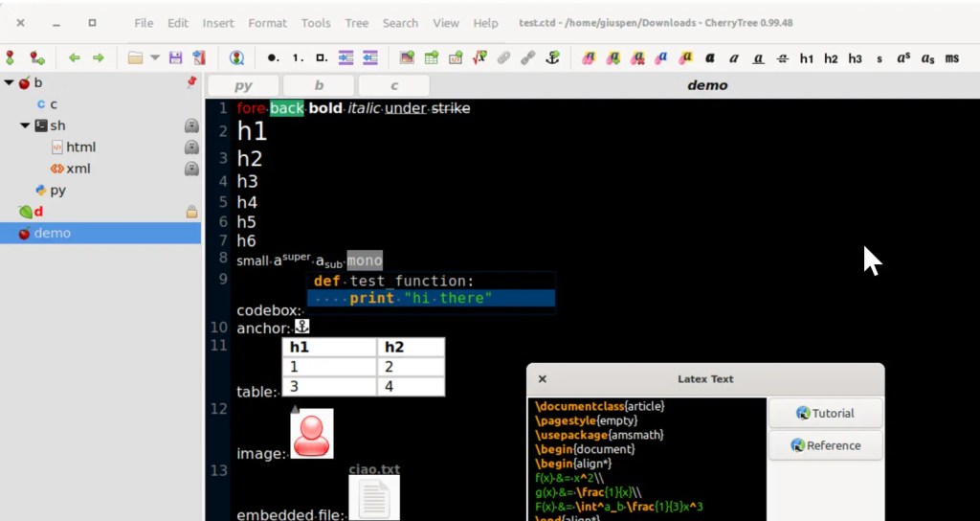The height and width of the screenshot is (521, 980).
Task: Click the Insert CodeBox toolbar icon
Action: coord(456,58)
